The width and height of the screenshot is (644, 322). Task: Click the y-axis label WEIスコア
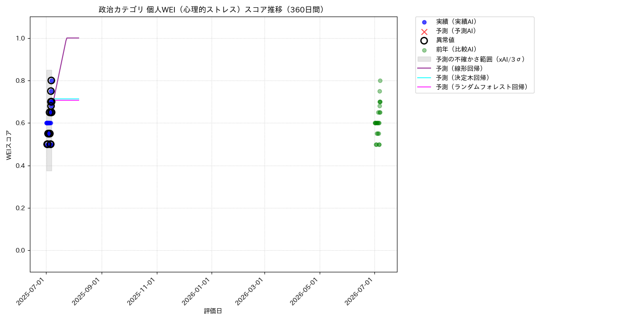[9, 145]
